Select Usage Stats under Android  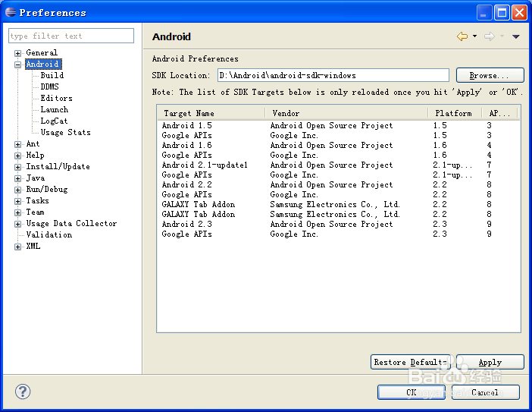[65, 132]
